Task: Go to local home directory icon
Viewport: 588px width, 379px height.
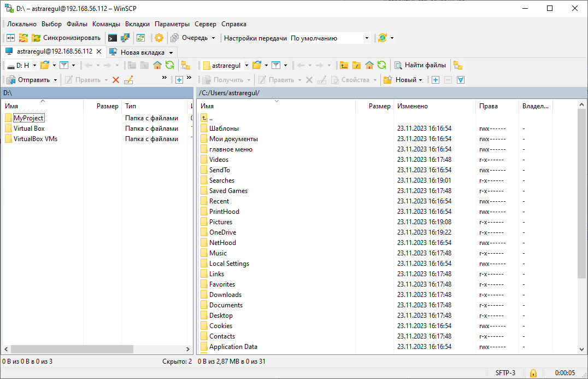Action: point(157,65)
